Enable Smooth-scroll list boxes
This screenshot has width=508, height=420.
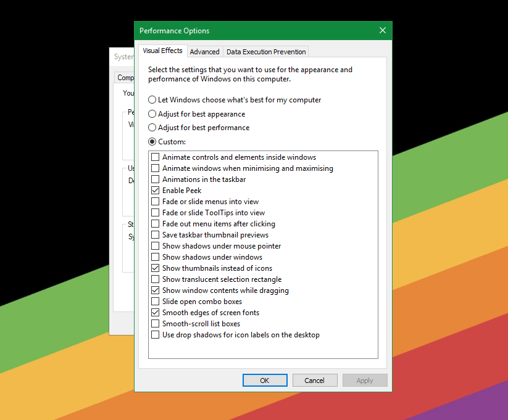155,324
